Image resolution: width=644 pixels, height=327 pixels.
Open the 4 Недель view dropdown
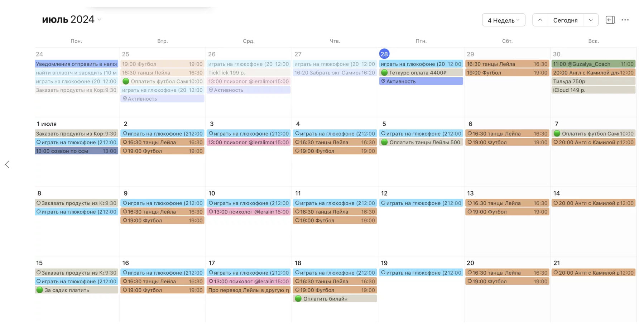click(x=503, y=20)
